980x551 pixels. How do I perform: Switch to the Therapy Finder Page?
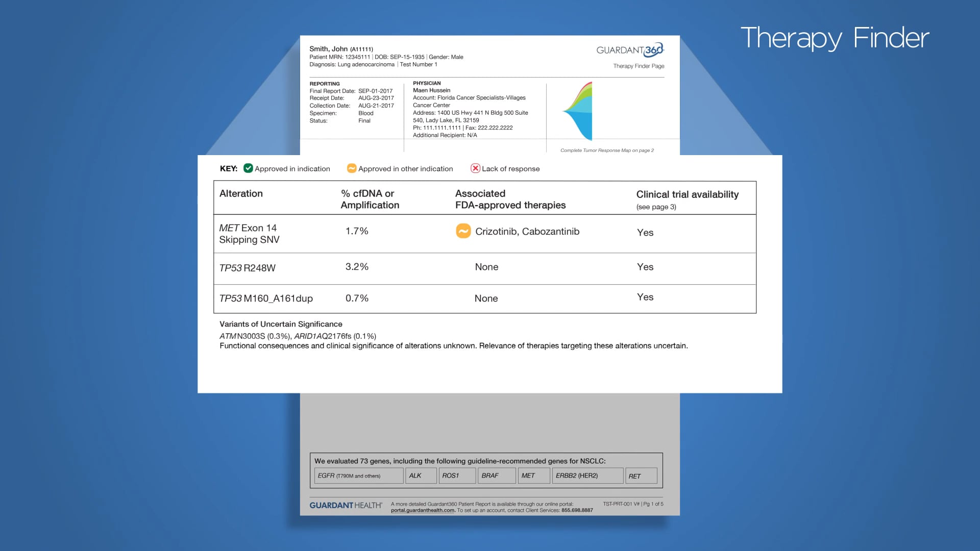[x=639, y=66]
